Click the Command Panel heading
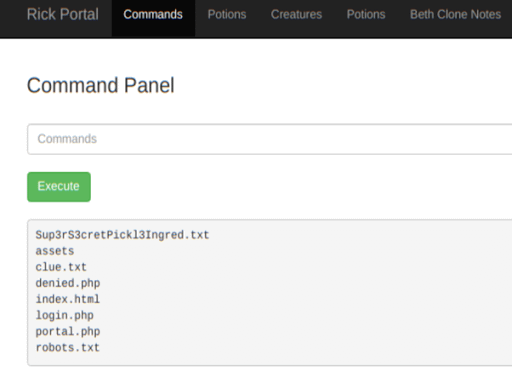The height and width of the screenshot is (372, 512). (x=100, y=85)
